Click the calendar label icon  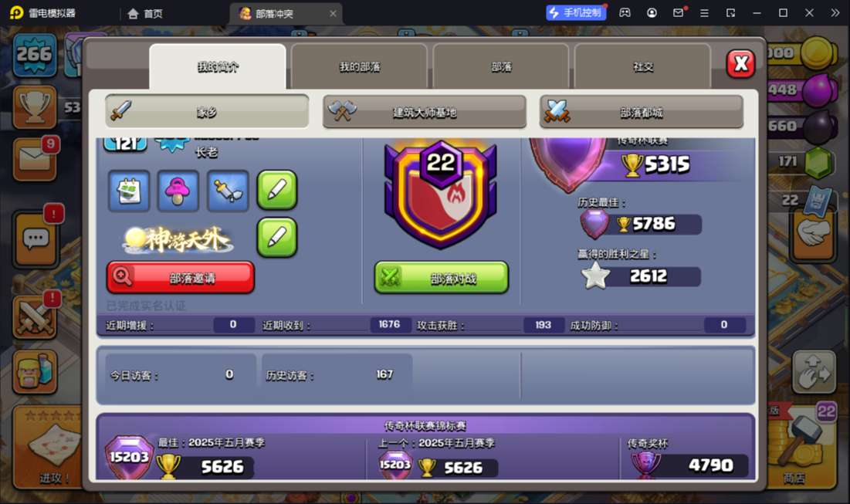(x=129, y=191)
